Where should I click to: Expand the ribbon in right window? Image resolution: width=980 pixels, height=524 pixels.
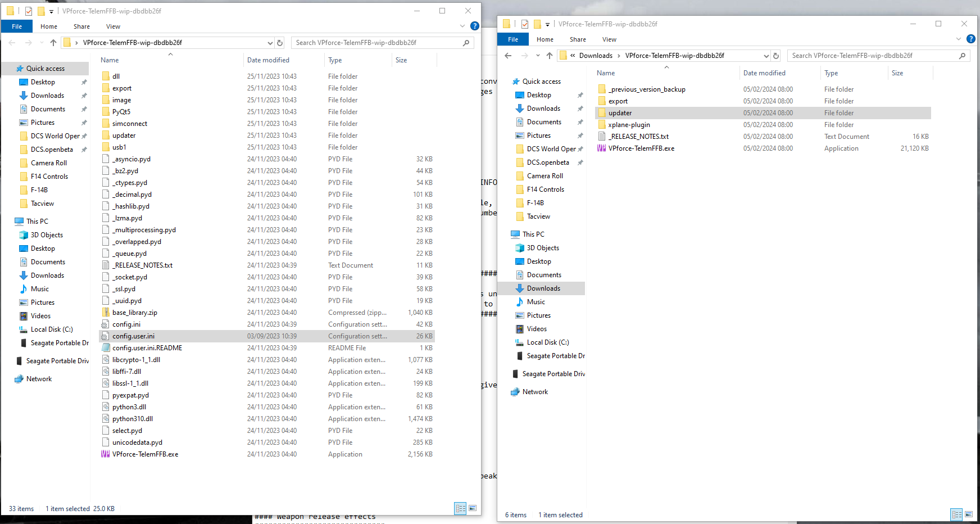click(959, 39)
